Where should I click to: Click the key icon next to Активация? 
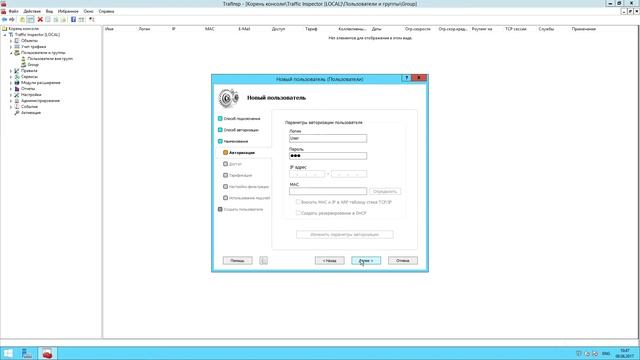[x=17, y=113]
